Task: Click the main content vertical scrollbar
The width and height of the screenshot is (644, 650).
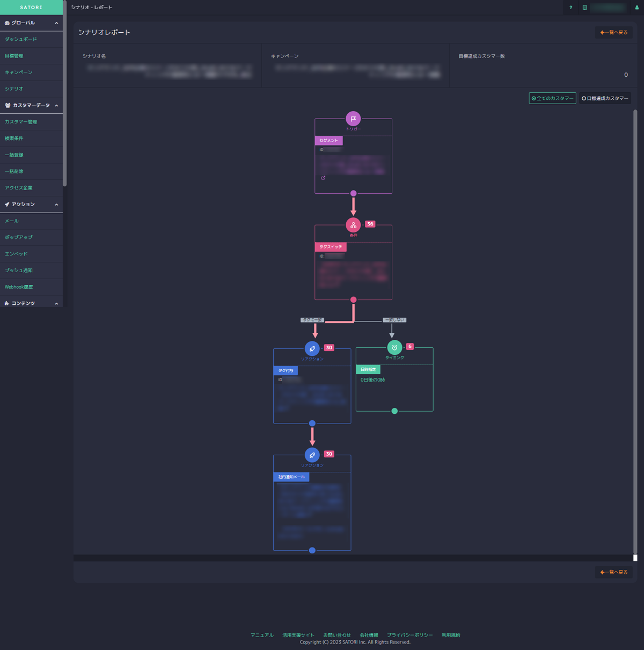Action: point(635,322)
